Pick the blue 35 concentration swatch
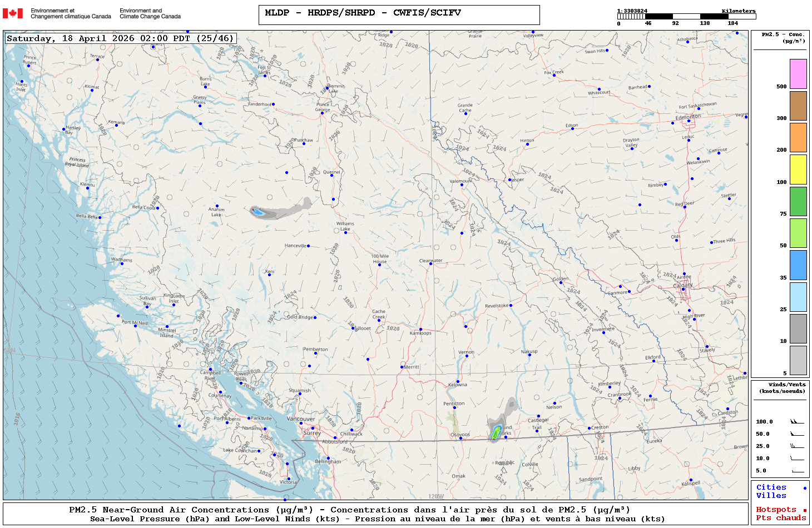The image size is (812, 528). point(798,265)
